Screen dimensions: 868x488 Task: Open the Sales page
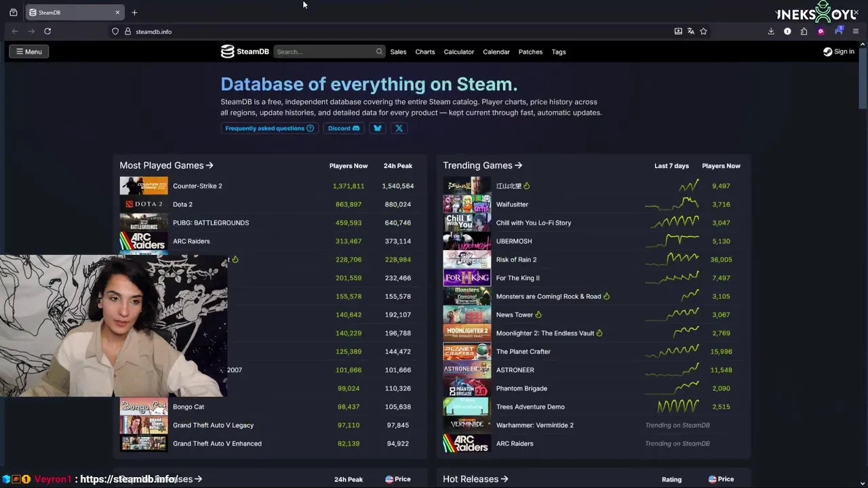click(398, 52)
